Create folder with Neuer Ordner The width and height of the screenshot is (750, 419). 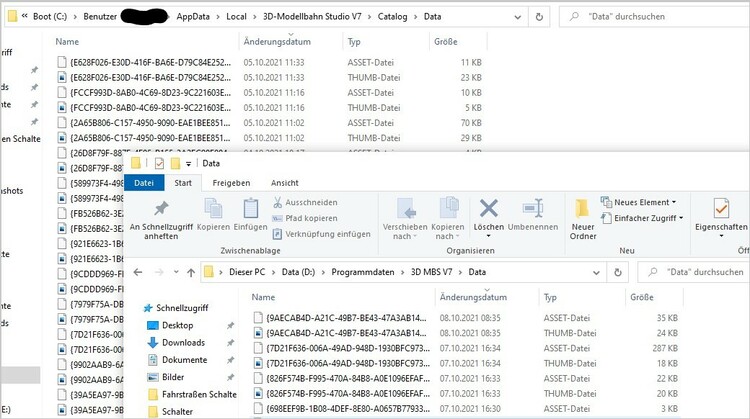(583, 219)
